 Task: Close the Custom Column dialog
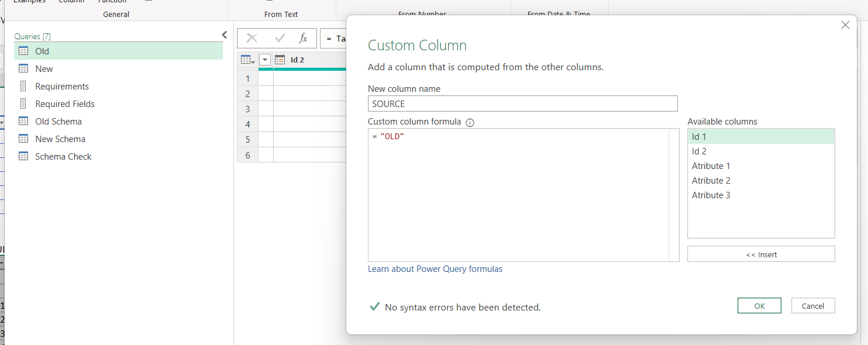845,25
